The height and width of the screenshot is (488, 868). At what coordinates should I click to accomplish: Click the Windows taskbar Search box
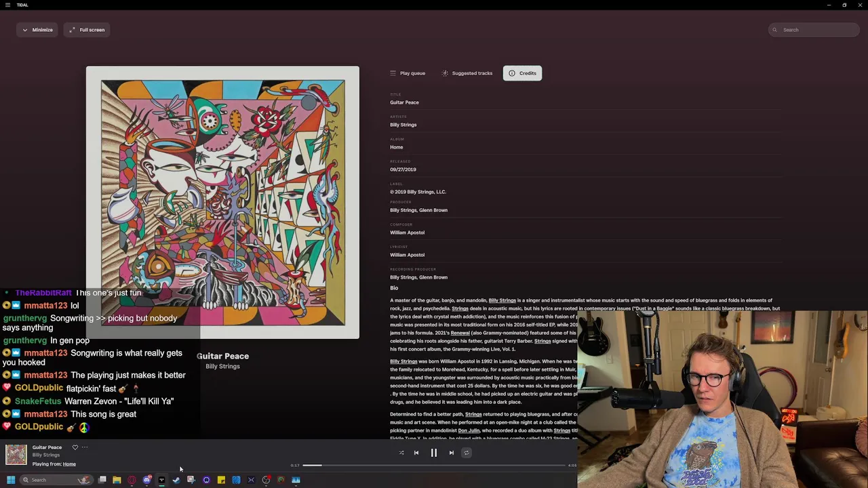coord(56,480)
